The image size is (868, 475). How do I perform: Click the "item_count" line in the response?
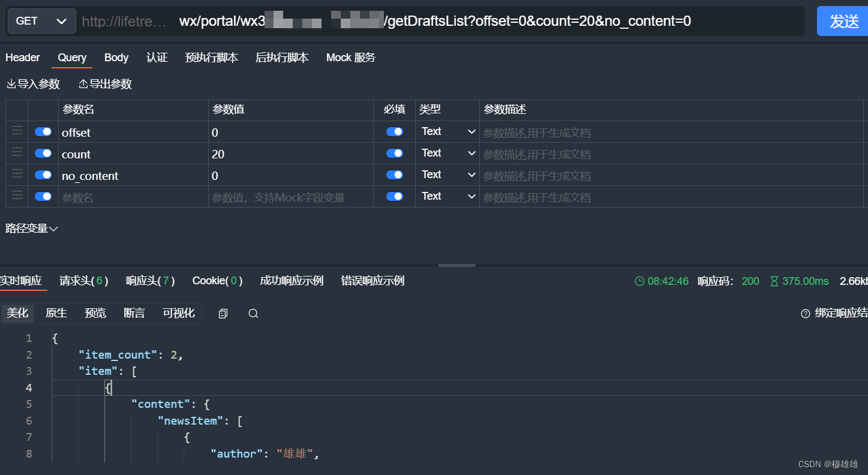[130, 355]
